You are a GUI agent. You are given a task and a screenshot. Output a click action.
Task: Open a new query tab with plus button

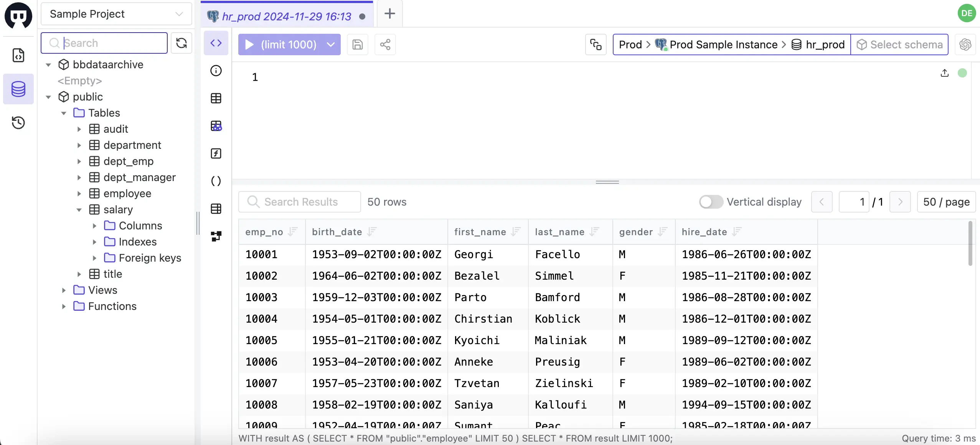(389, 14)
